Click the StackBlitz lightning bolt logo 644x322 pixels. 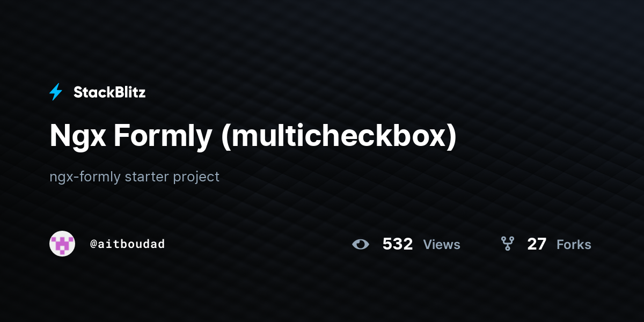56,92
